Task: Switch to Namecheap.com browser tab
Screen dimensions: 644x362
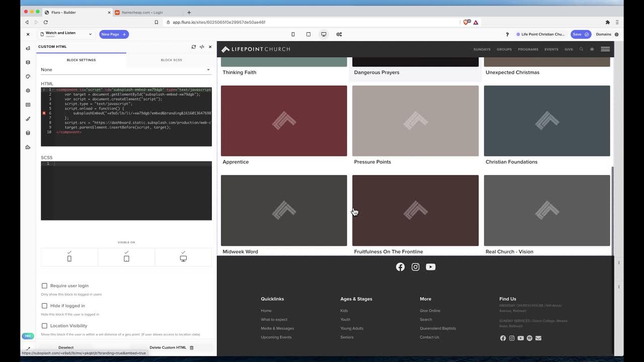Action: pos(146,12)
